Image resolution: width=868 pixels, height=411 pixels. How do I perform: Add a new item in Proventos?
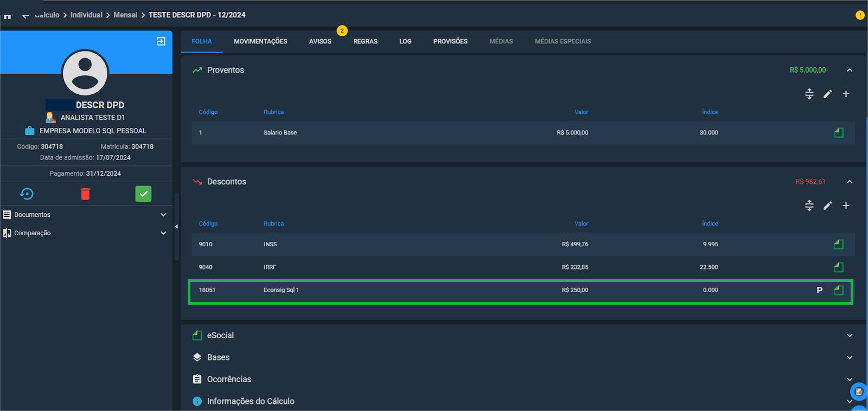pos(846,94)
